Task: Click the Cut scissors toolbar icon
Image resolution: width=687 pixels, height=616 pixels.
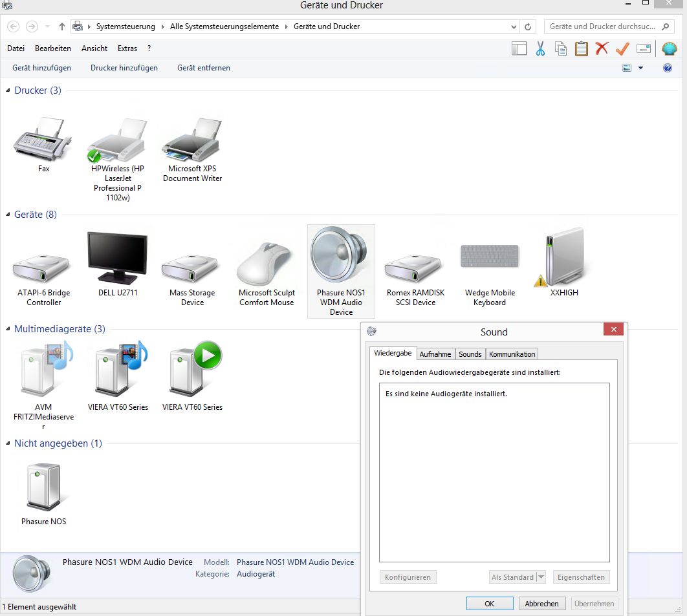Action: 540,48
